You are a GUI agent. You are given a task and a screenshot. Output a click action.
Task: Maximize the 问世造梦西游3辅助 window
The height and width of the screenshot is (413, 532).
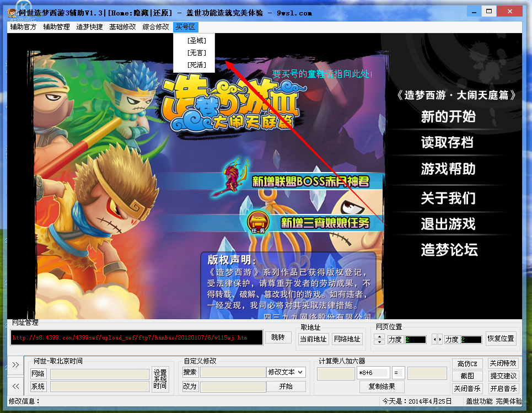(489, 12)
